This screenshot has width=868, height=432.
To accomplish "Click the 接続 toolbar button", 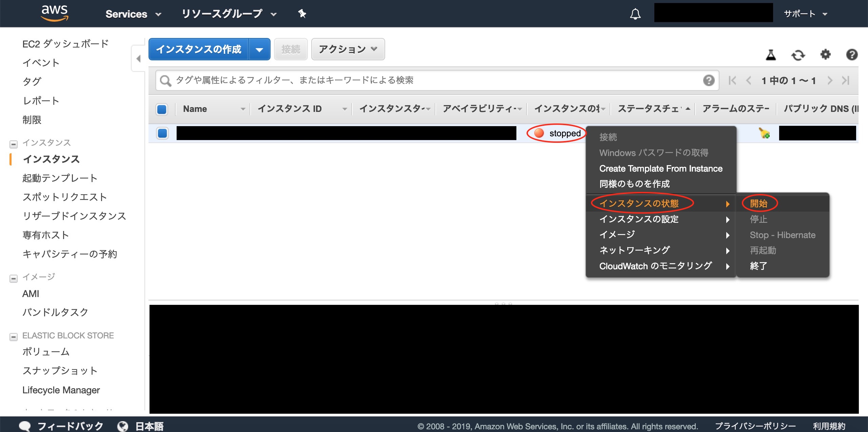I will pos(291,50).
